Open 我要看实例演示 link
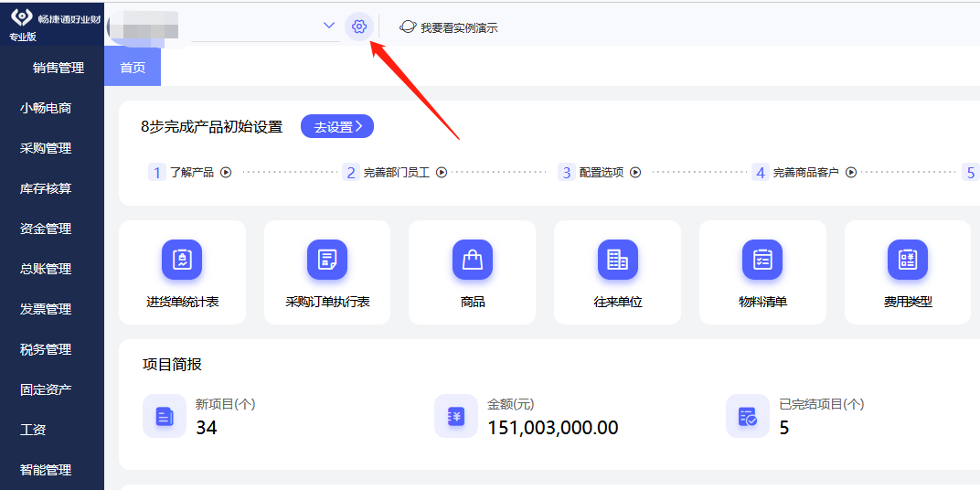The width and height of the screenshot is (980, 490). click(x=459, y=28)
